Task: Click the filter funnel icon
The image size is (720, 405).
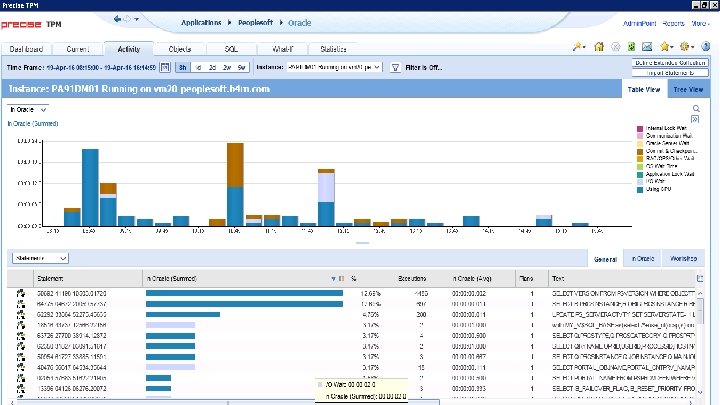Action: point(395,68)
